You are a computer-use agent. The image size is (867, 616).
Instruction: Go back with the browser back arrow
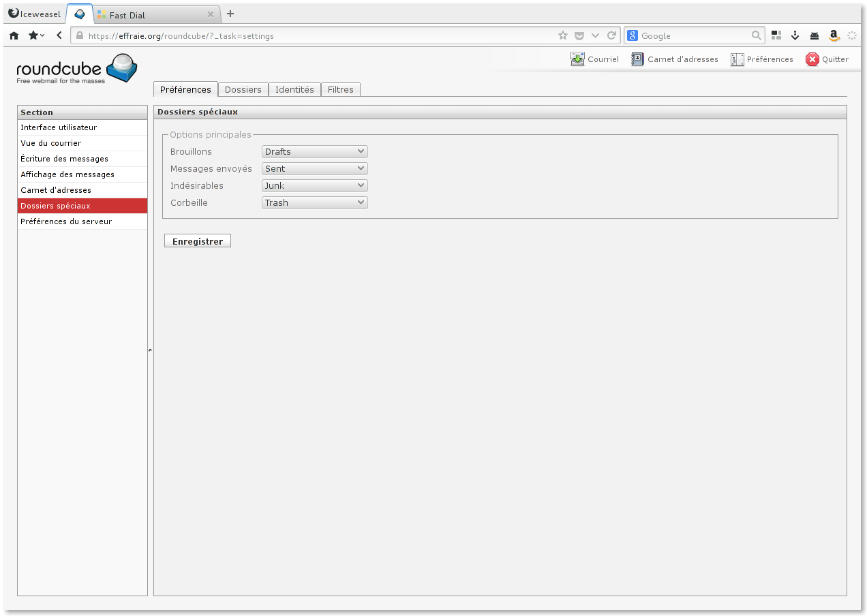tap(59, 35)
